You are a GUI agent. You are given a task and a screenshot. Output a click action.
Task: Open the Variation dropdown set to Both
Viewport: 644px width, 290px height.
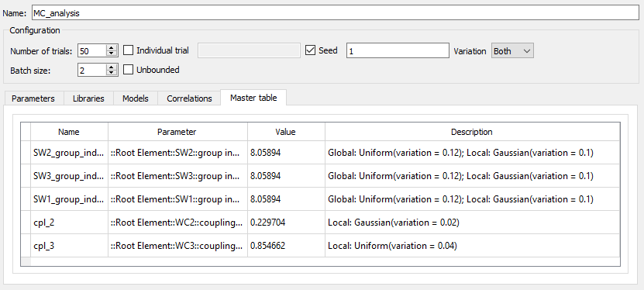512,51
